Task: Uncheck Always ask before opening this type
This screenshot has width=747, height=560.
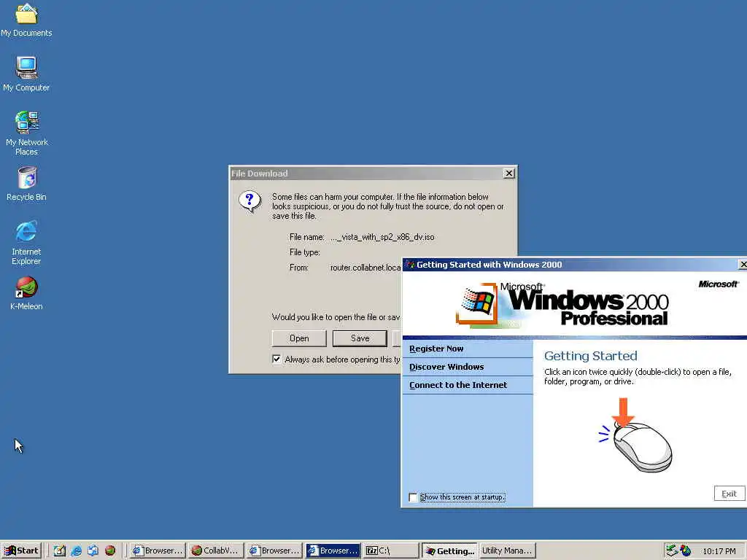Action: (x=276, y=359)
